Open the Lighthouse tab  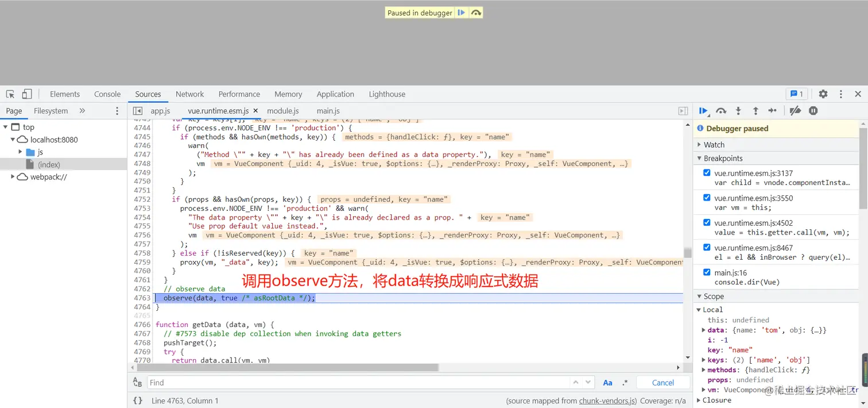[x=387, y=94]
